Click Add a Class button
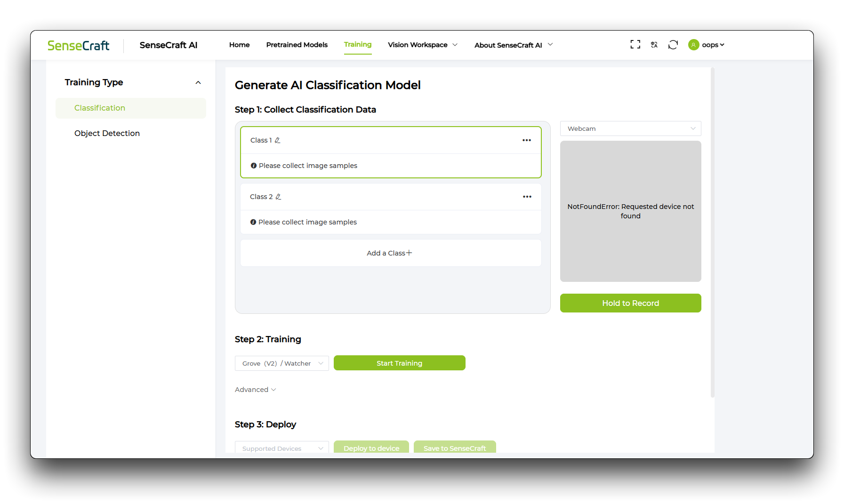The image size is (844, 504). click(x=391, y=253)
